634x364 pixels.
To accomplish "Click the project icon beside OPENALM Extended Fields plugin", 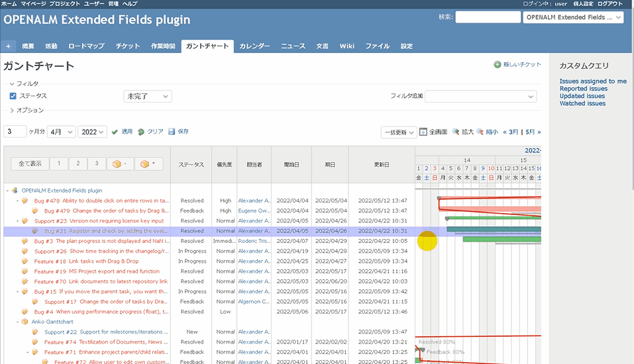I will (15, 191).
